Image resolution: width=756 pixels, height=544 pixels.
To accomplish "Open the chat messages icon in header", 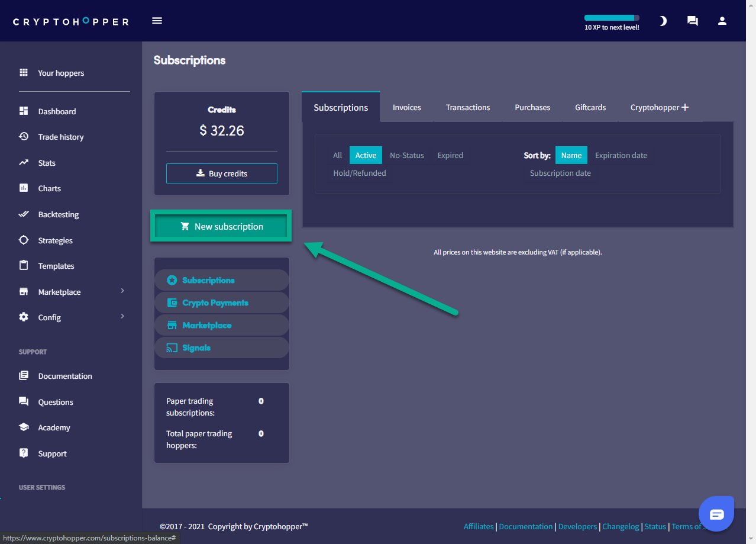I will click(x=692, y=21).
